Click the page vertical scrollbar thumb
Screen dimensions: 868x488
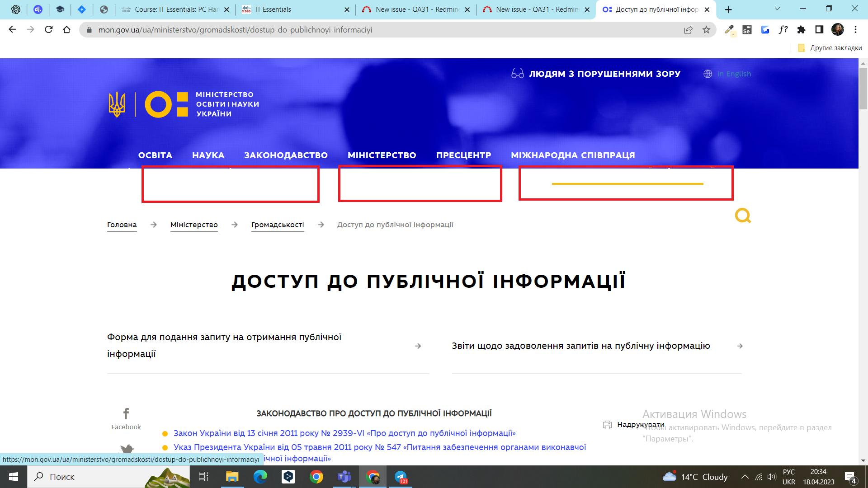tap(863, 88)
